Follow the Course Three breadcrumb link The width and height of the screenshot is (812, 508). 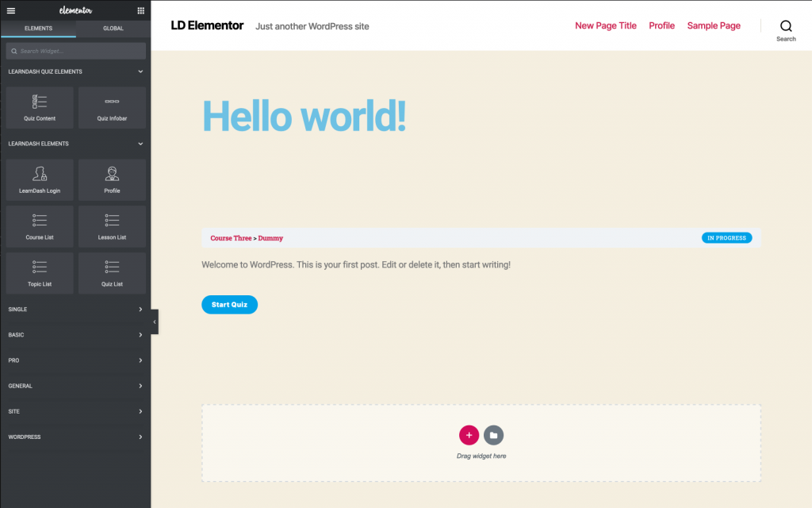[231, 238]
